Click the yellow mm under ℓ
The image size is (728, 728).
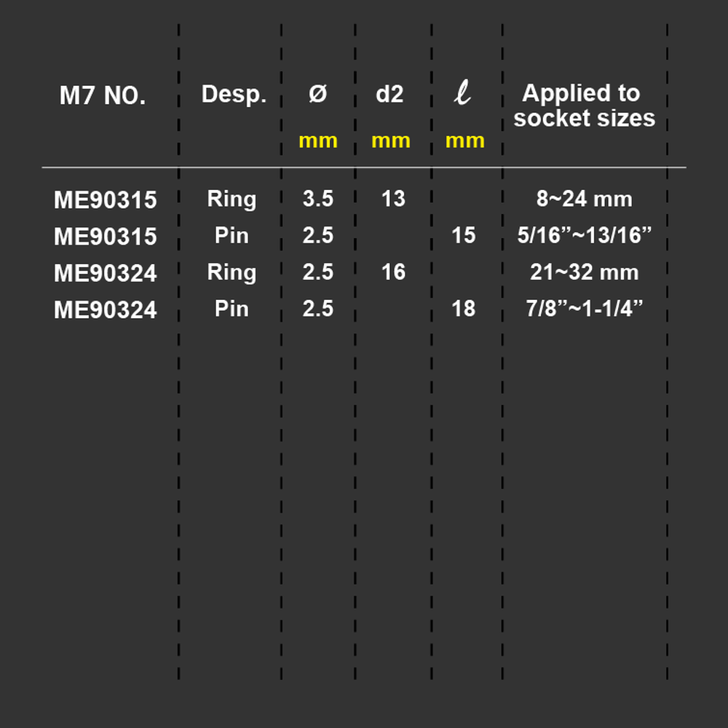click(464, 141)
